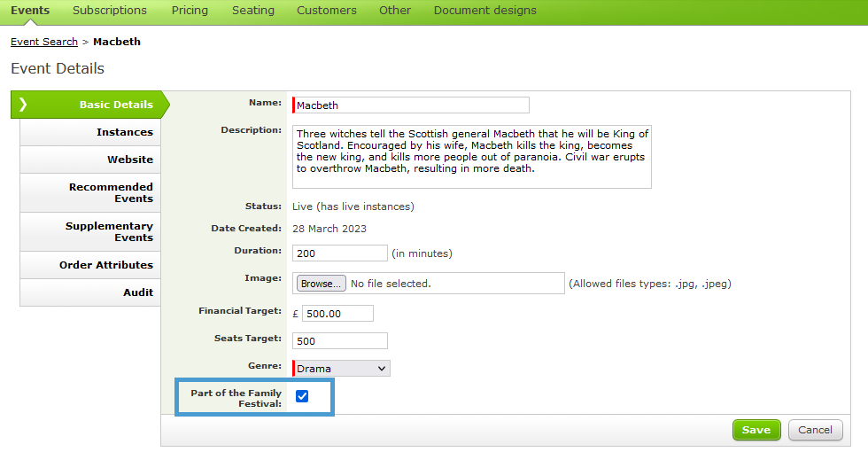Go to the Customers menu tab
Image resolution: width=868 pixels, height=452 pixels.
[327, 11]
